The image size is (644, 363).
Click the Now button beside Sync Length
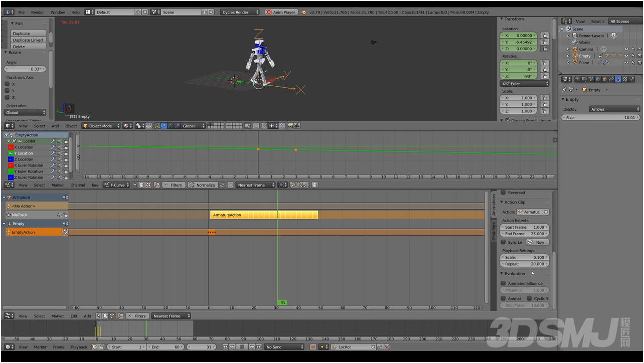[537, 242]
